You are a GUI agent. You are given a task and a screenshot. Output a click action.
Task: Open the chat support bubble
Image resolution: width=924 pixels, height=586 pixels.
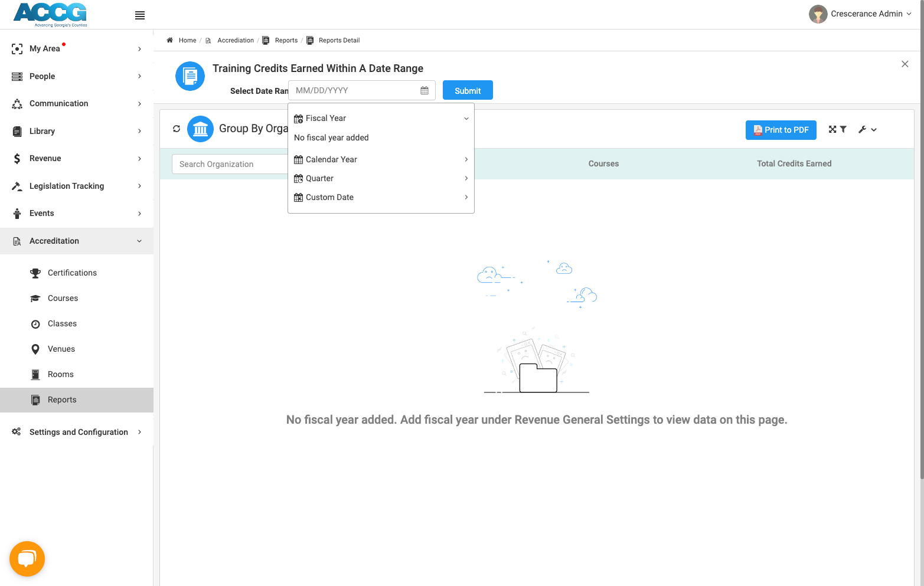click(27, 559)
